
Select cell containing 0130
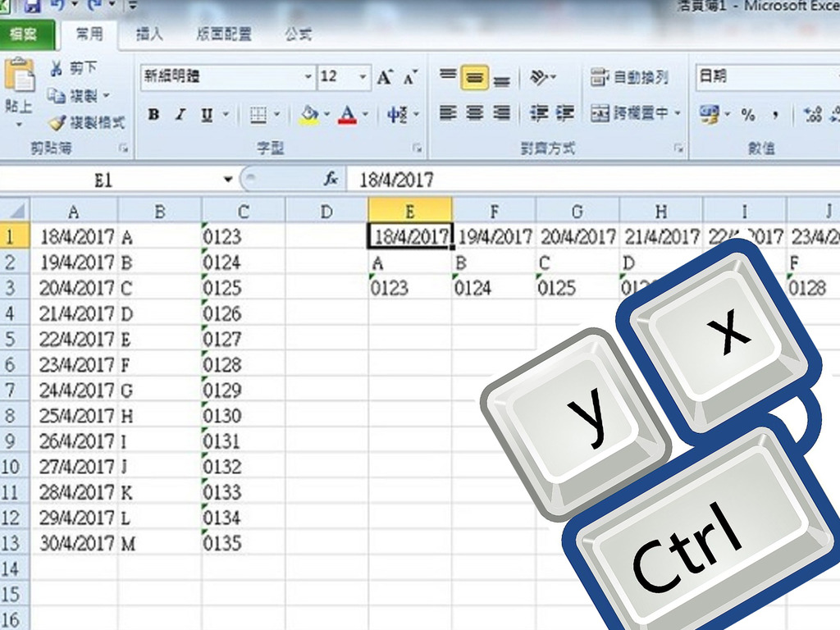tap(244, 415)
